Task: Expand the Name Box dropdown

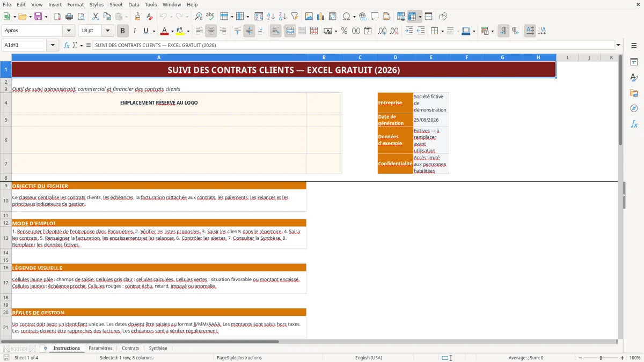Action: pos(53,46)
